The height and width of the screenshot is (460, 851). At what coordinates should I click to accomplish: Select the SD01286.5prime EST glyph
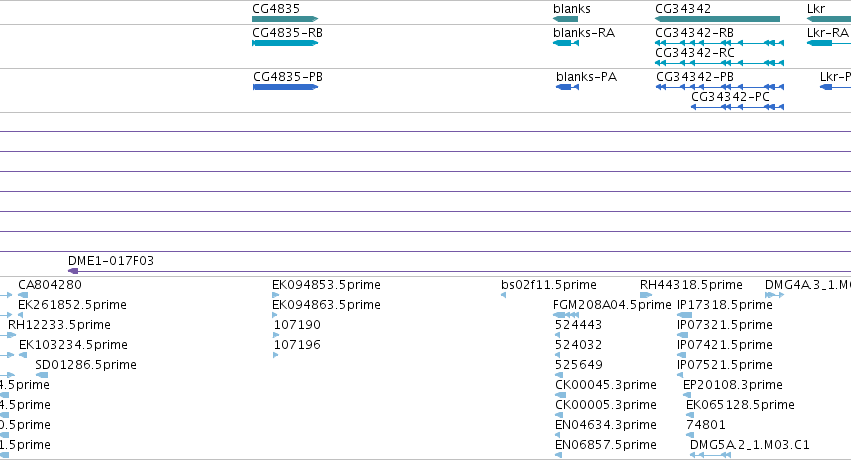(42, 375)
